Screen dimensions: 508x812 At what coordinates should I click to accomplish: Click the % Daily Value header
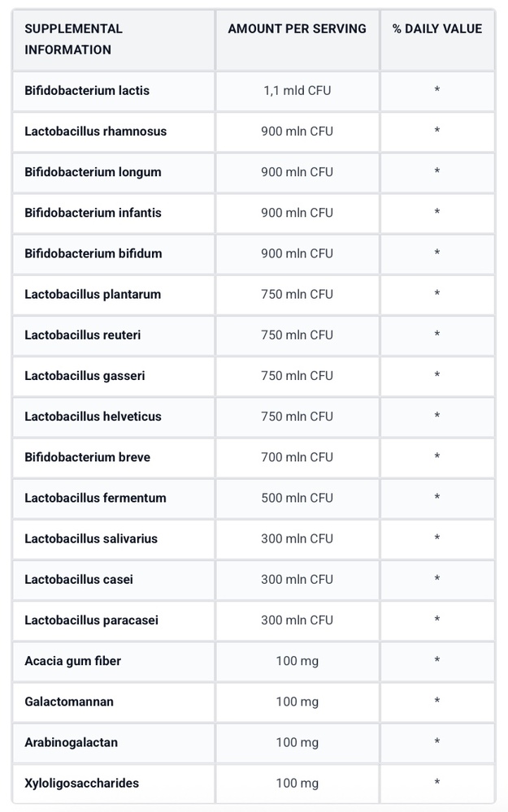pos(437,29)
